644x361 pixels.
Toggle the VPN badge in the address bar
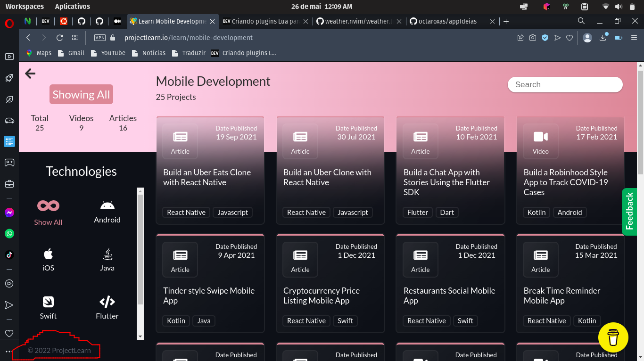[x=99, y=38]
